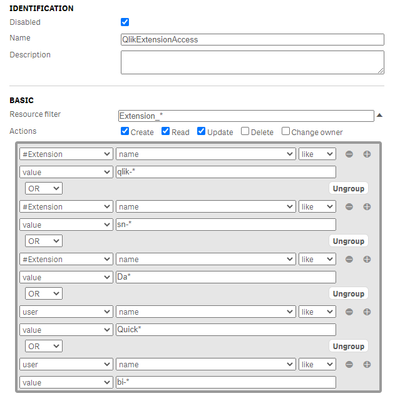Image resolution: width=400 pixels, height=399 pixels.
Task: Edit the sn-* value input
Action: coord(226,225)
